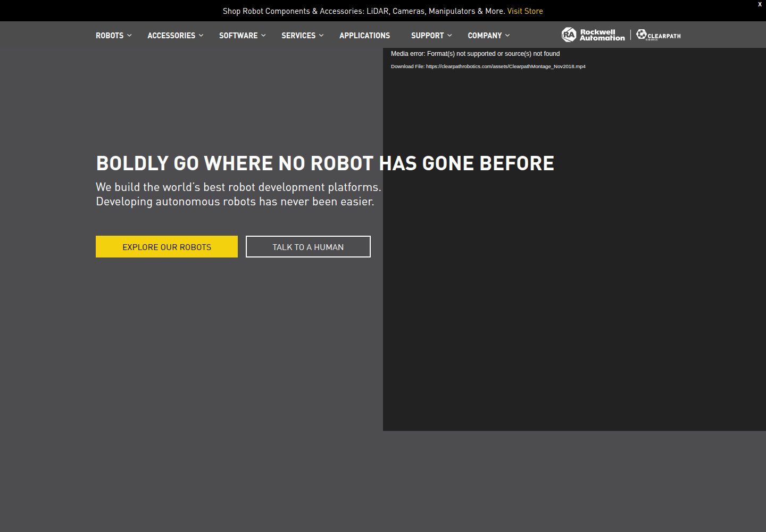Click the 'Shop Robot Components & Accessories' banner text
766x532 pixels.
tap(363, 11)
